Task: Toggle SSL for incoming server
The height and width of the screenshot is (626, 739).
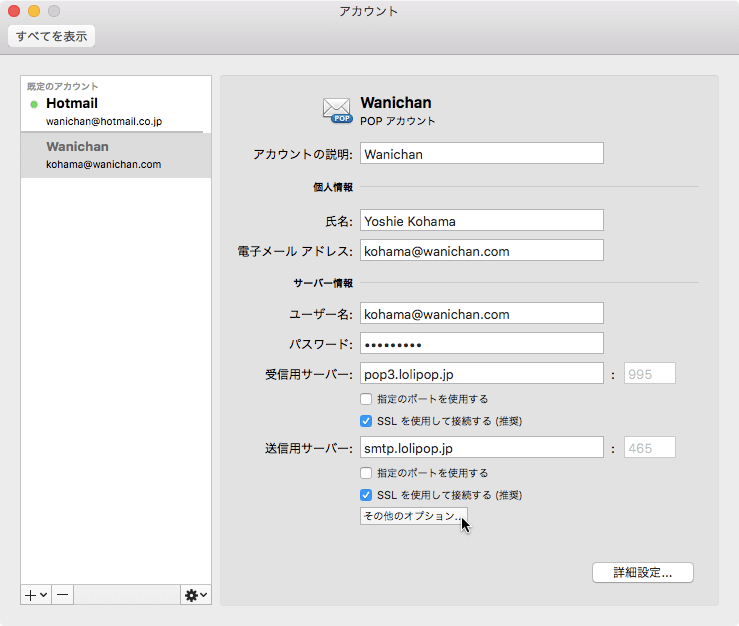Action: (x=366, y=421)
